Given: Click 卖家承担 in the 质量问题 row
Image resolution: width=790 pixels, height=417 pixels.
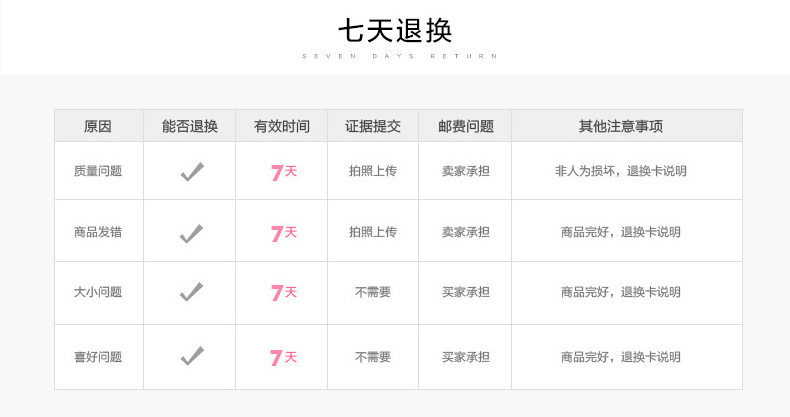Looking at the screenshot, I should coord(465,171).
